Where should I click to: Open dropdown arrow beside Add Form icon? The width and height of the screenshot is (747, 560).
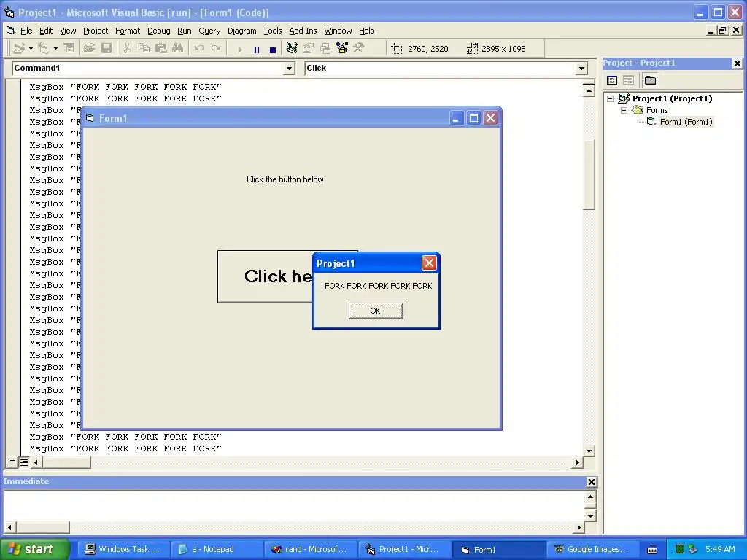pos(55,48)
